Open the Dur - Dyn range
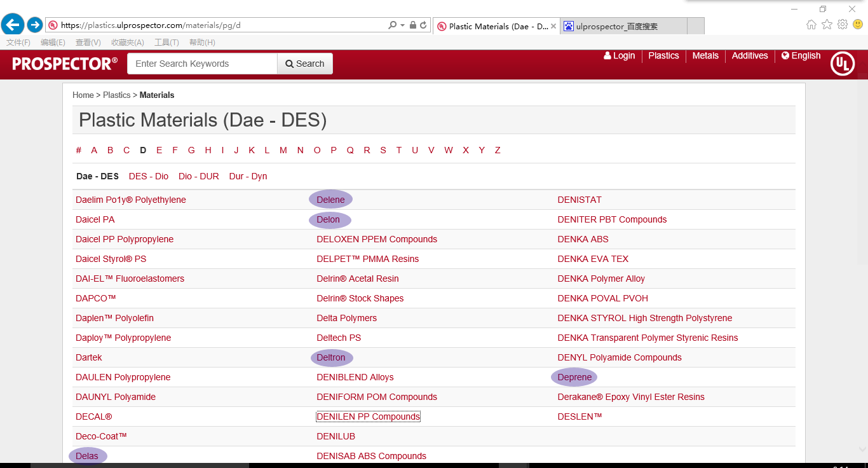The width and height of the screenshot is (868, 468). [248, 176]
